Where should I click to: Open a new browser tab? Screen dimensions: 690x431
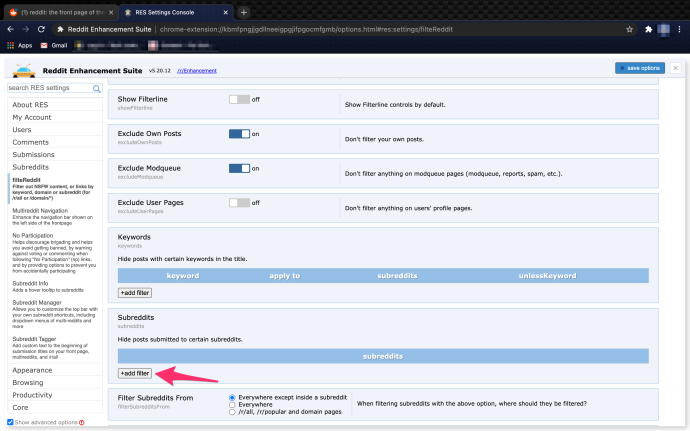click(243, 12)
